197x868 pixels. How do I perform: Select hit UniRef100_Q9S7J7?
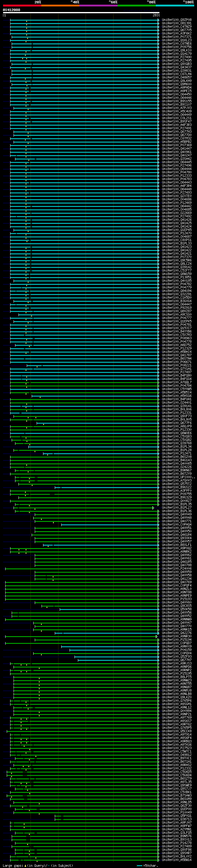click(177, 789)
